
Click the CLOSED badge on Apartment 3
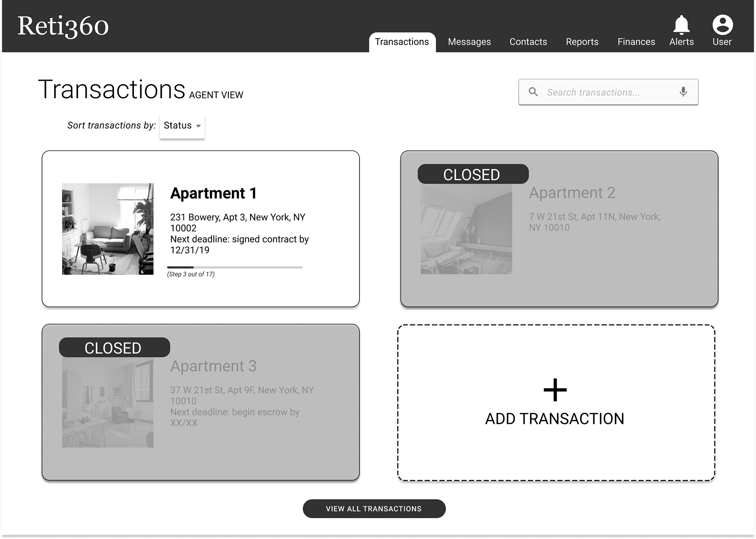(x=115, y=347)
